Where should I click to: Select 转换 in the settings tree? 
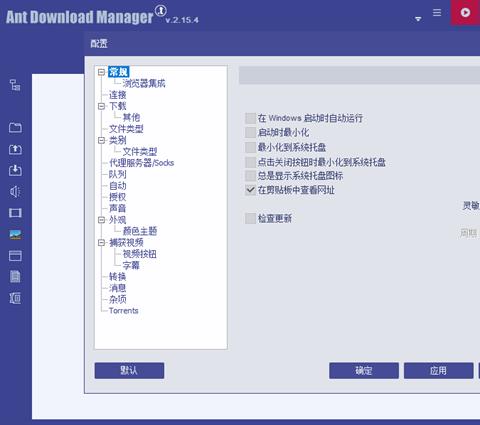coord(118,277)
